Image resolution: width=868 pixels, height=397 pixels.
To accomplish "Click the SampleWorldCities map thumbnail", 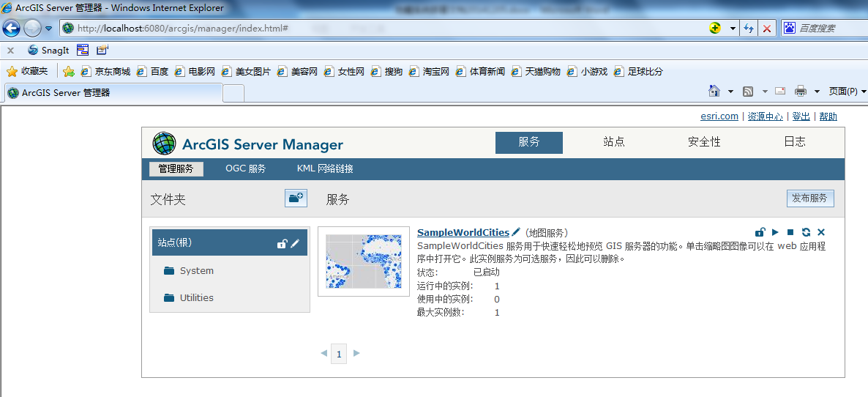I will [x=364, y=261].
